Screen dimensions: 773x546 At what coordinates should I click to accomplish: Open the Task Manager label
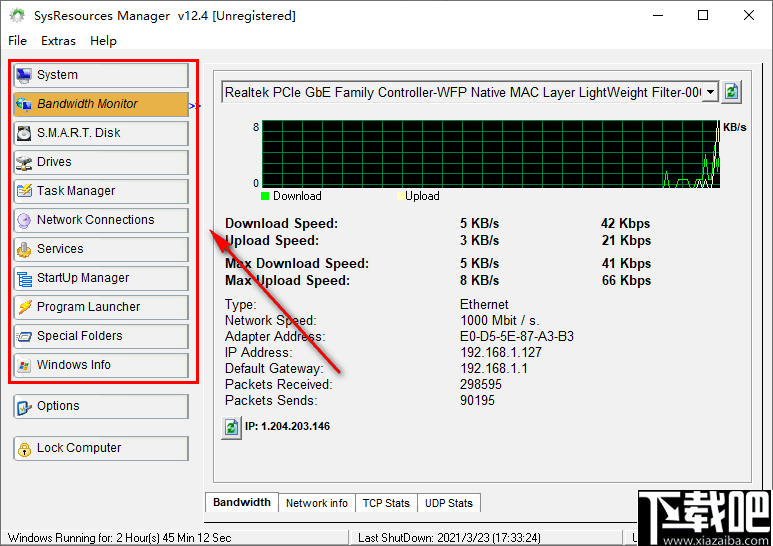click(76, 191)
